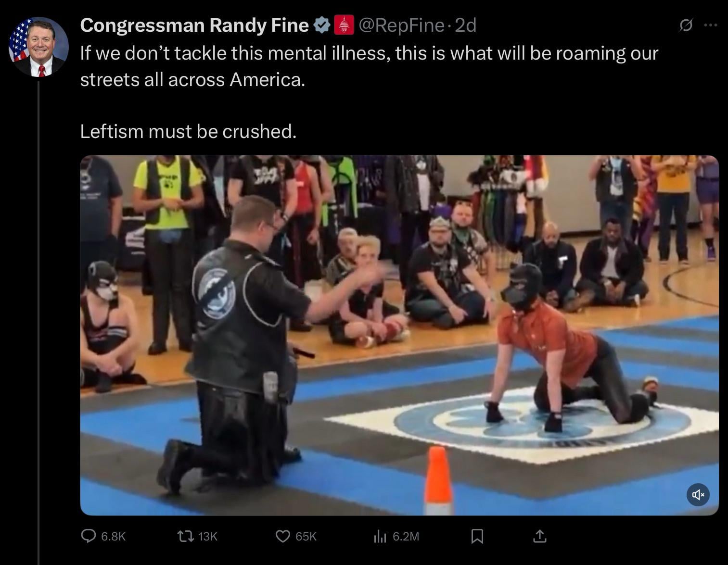Click the 6.2M views count
728x565 pixels.
406,536
